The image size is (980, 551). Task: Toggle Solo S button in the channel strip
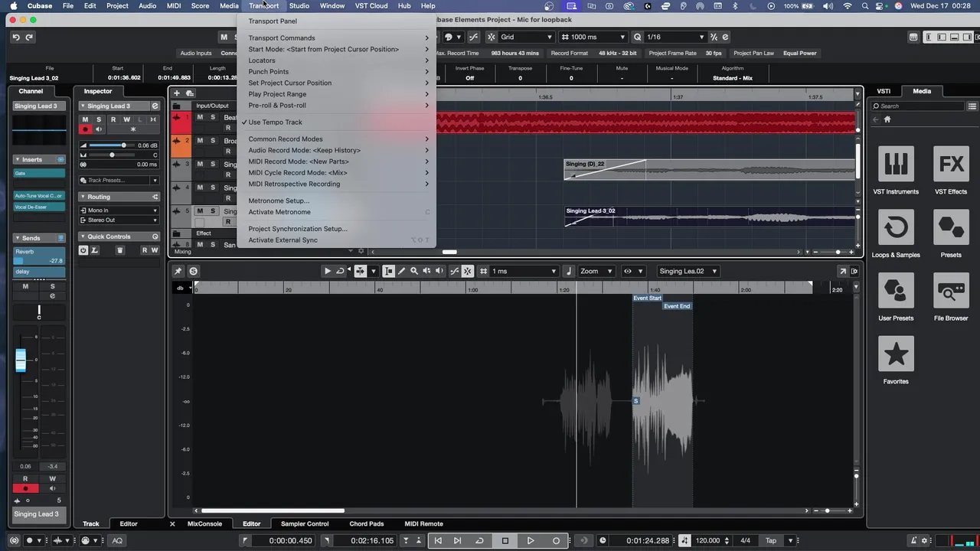click(52, 286)
